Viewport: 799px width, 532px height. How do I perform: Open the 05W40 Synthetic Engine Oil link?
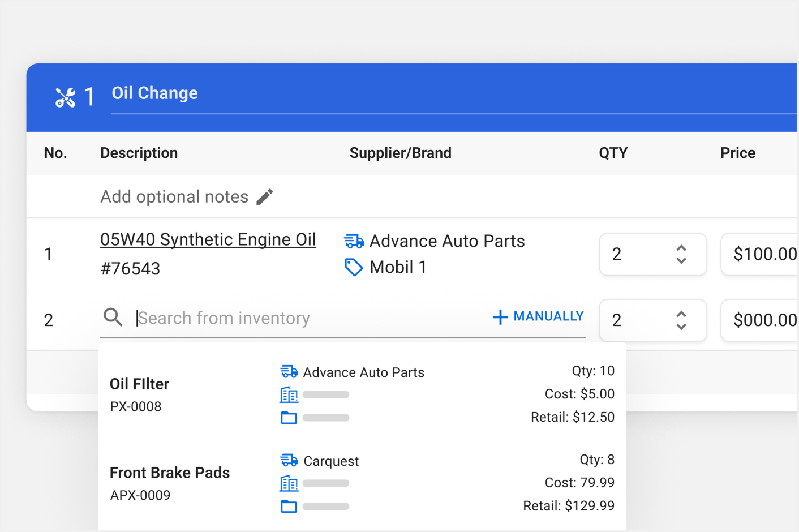[208, 239]
